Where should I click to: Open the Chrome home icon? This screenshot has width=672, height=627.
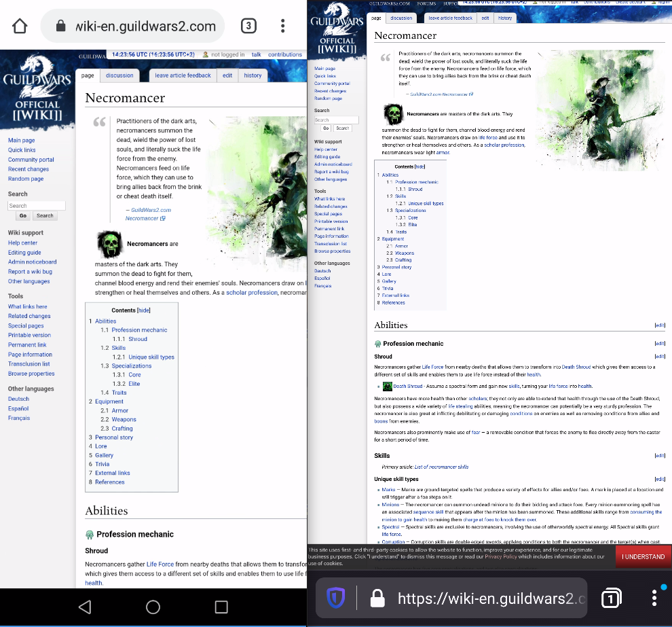19,24
